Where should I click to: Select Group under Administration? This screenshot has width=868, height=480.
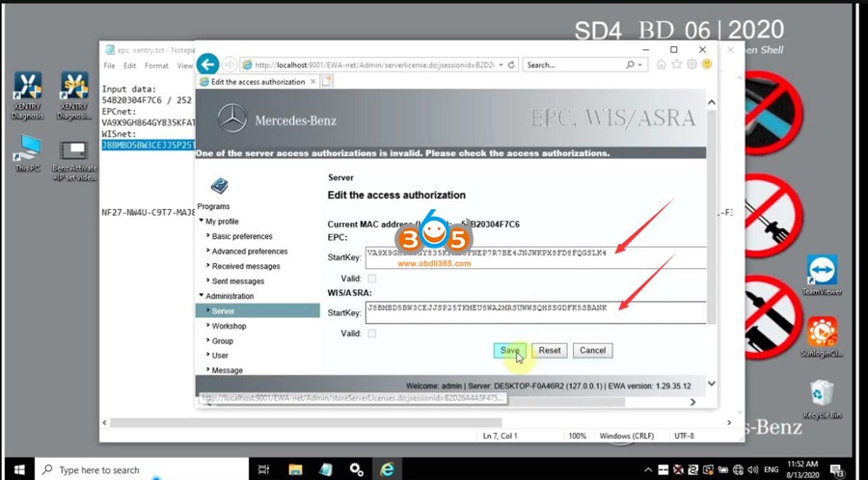pos(223,340)
